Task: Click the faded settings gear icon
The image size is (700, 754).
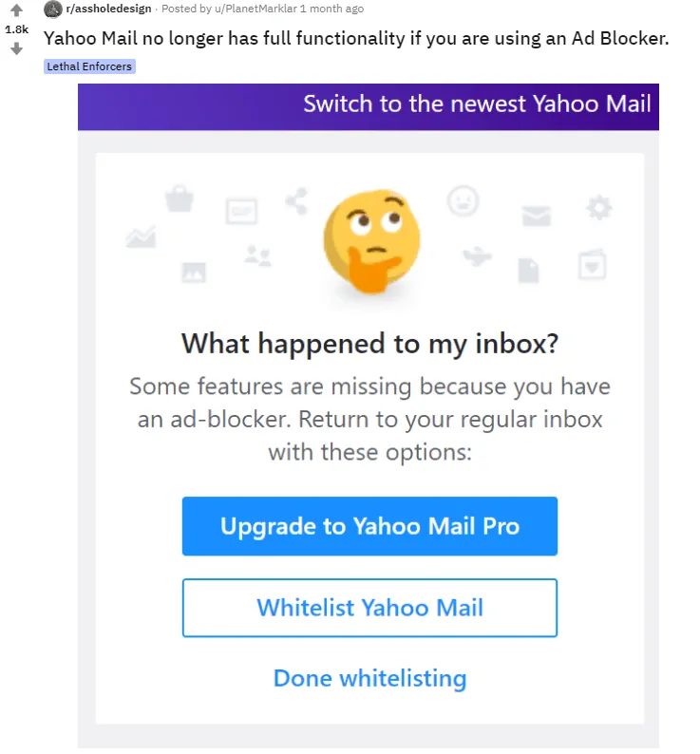Action: (598, 207)
